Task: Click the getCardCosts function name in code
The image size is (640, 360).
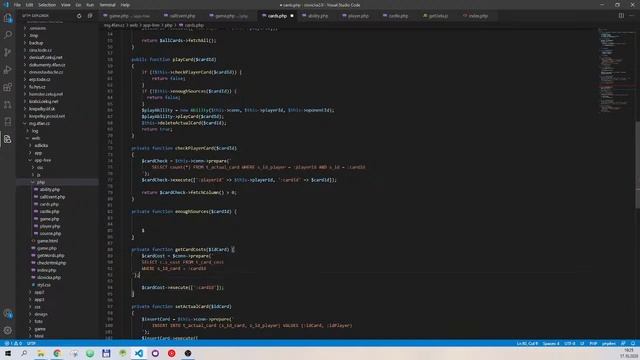Action: [190, 249]
